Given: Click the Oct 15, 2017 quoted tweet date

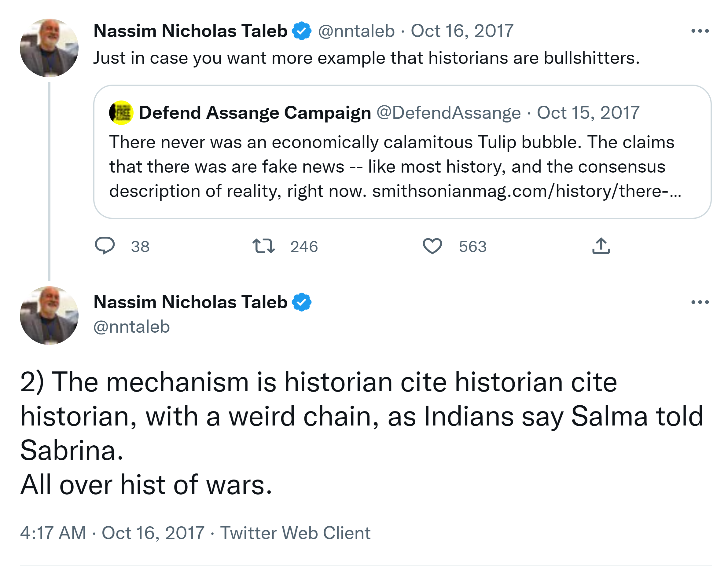Looking at the screenshot, I should pos(588,113).
